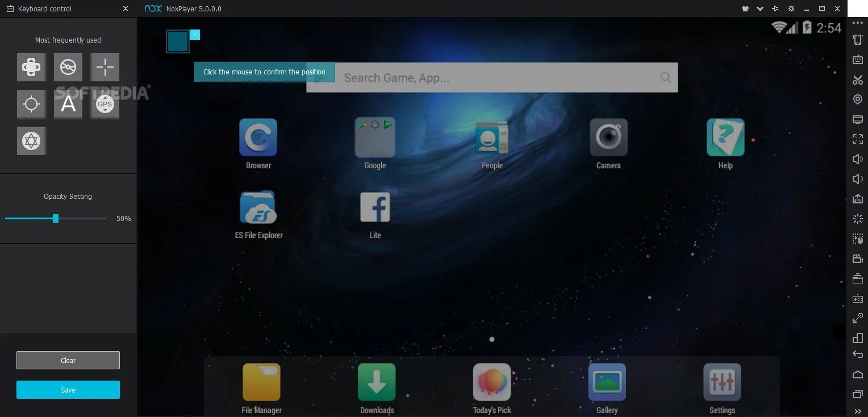Choose the steering wheel control icon
The image size is (868, 417).
tap(68, 67)
